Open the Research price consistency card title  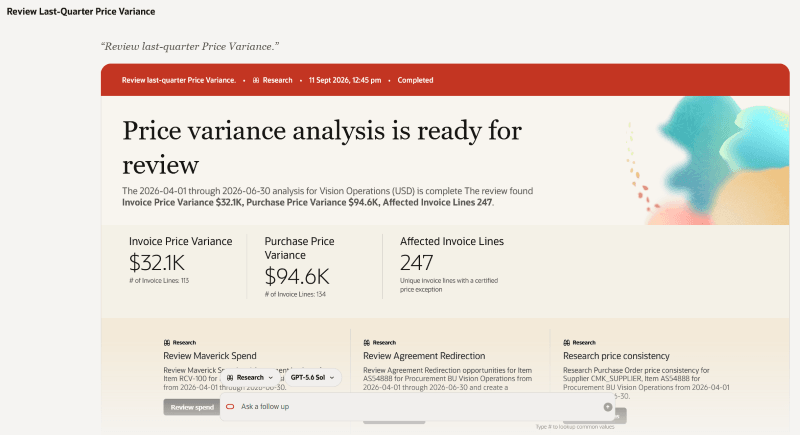pyautogui.click(x=616, y=356)
